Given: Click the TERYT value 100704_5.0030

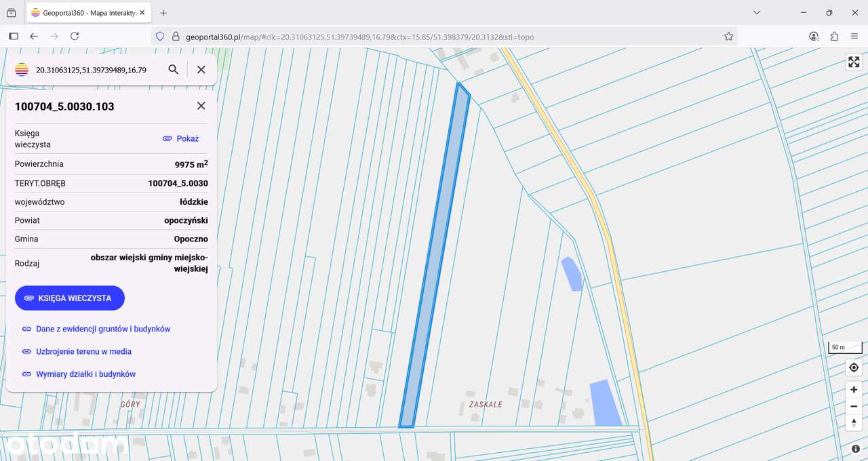Looking at the screenshot, I should click(178, 183).
